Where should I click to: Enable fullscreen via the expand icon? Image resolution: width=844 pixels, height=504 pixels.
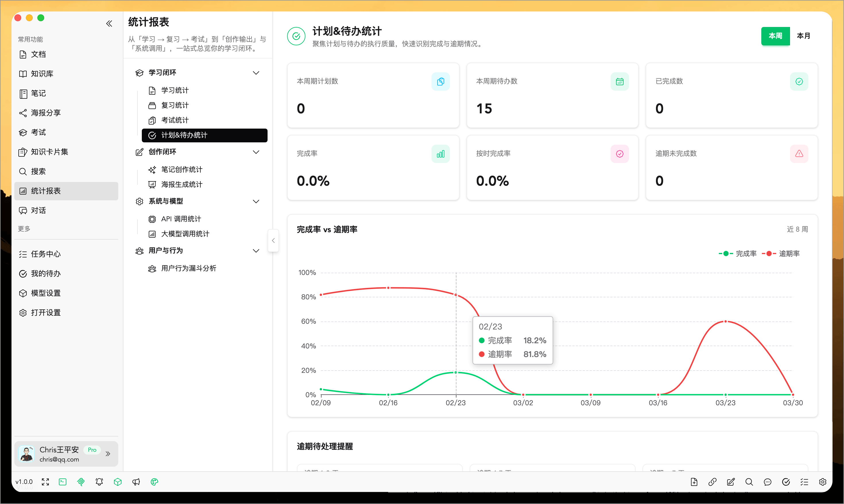coord(45,482)
